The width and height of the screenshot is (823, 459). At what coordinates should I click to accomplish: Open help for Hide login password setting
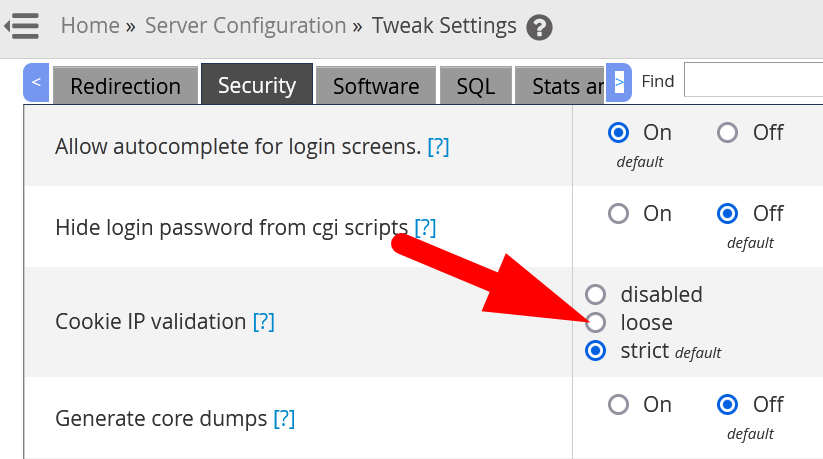click(x=425, y=227)
